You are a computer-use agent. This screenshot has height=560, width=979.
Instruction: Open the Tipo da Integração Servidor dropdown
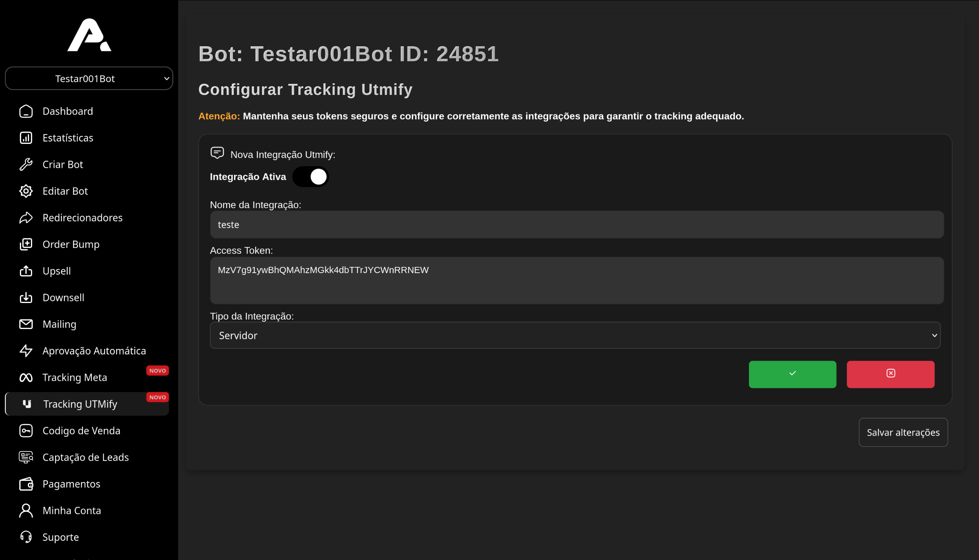pos(575,335)
